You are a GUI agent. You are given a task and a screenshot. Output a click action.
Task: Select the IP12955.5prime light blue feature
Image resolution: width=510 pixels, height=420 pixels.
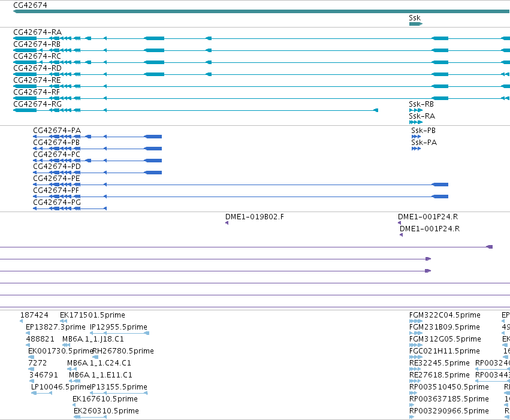point(119,333)
